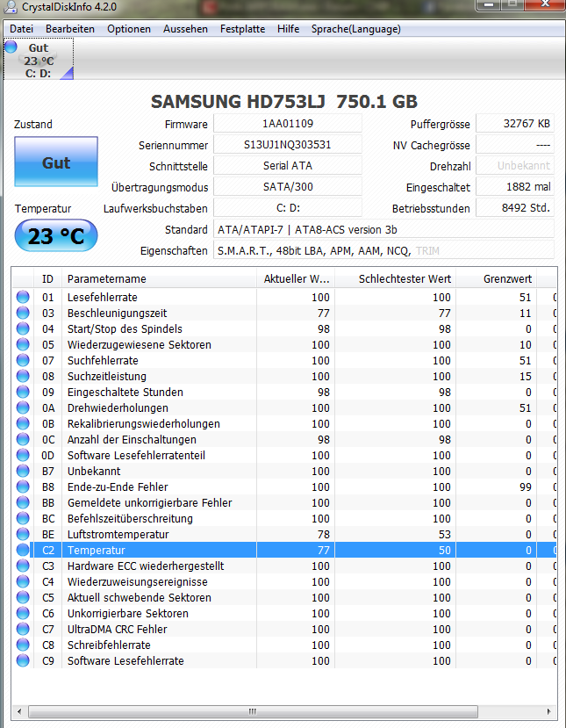Select the Ende-zu-Ende Fehler parameter name
Screen dimensions: 566x728
pos(118,487)
